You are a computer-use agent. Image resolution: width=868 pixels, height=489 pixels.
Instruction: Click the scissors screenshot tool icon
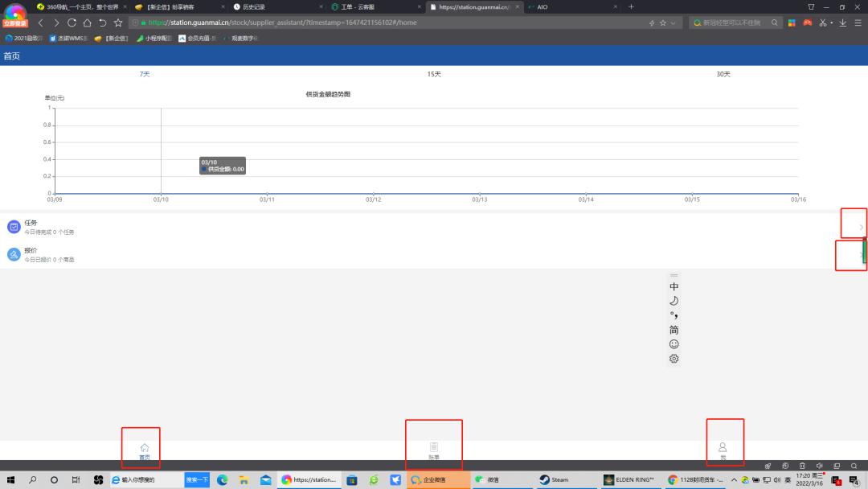tap(823, 23)
